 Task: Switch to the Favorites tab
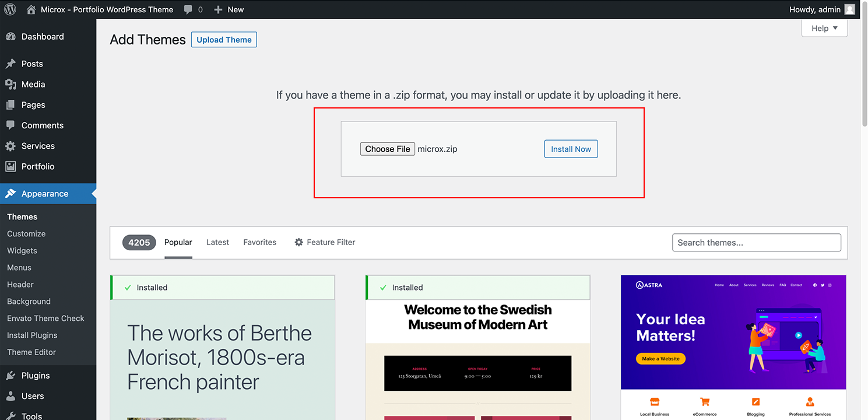point(260,242)
